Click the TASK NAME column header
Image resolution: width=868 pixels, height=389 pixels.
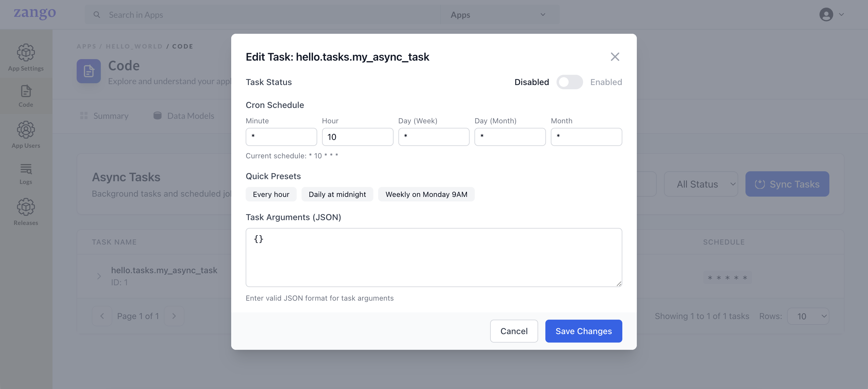click(x=114, y=242)
